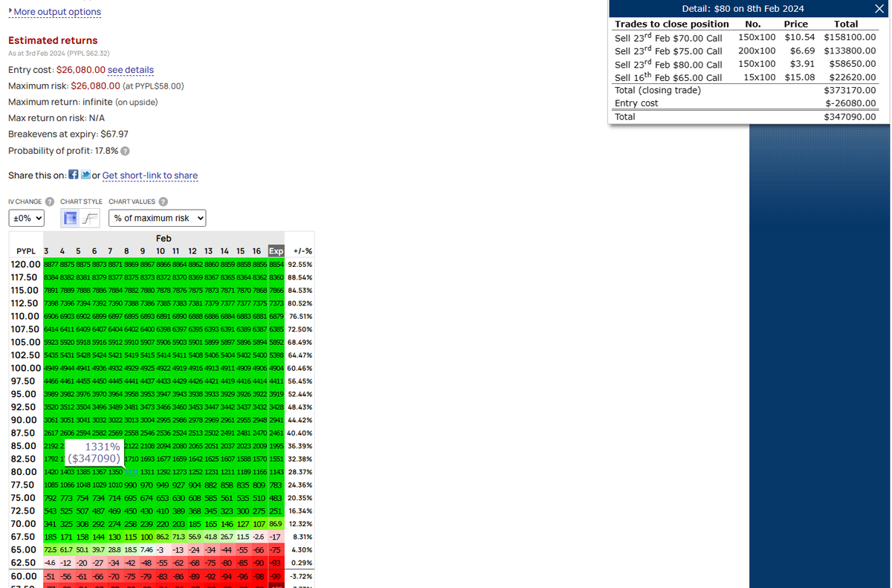Click the 60.00 price row label
This screenshot has width=892, height=588.
click(27, 576)
